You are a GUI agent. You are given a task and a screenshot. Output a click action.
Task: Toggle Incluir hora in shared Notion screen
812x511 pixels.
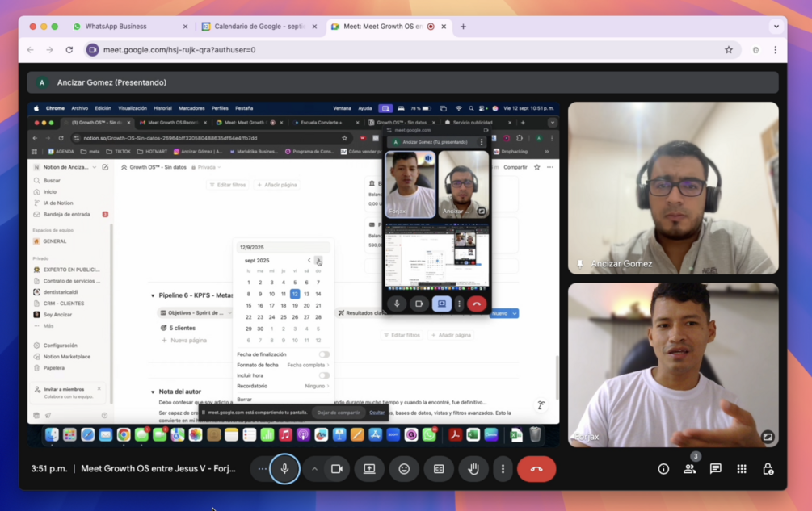(x=324, y=375)
